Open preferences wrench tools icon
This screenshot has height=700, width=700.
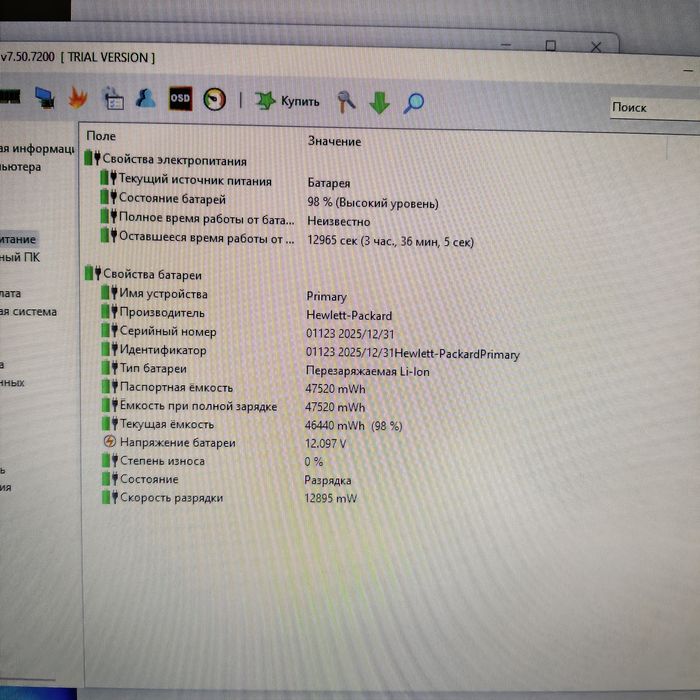(x=346, y=102)
